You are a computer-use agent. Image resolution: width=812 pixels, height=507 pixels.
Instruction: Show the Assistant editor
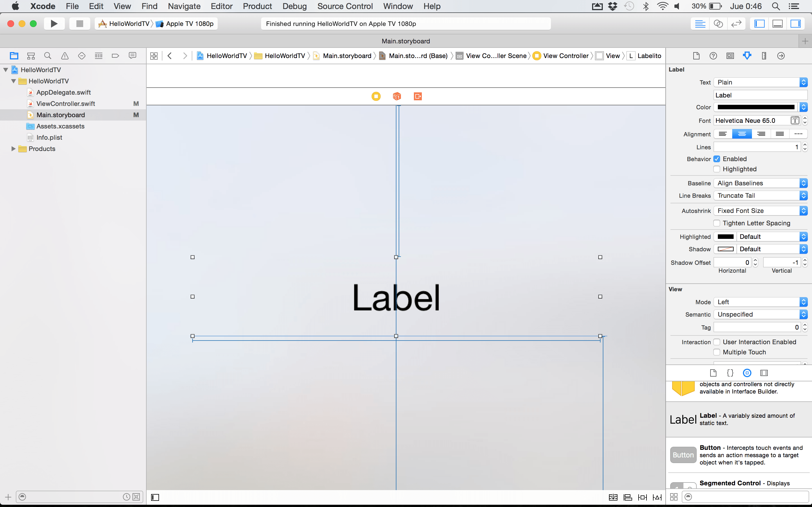coord(718,23)
